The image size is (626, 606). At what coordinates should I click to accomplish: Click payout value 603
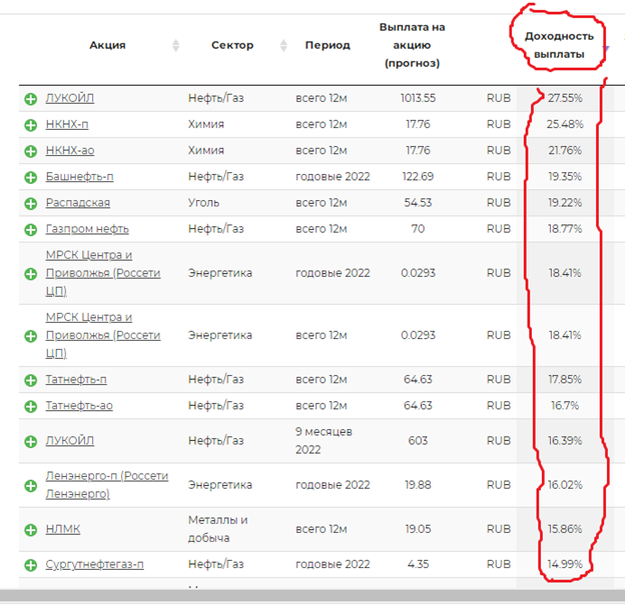418,441
